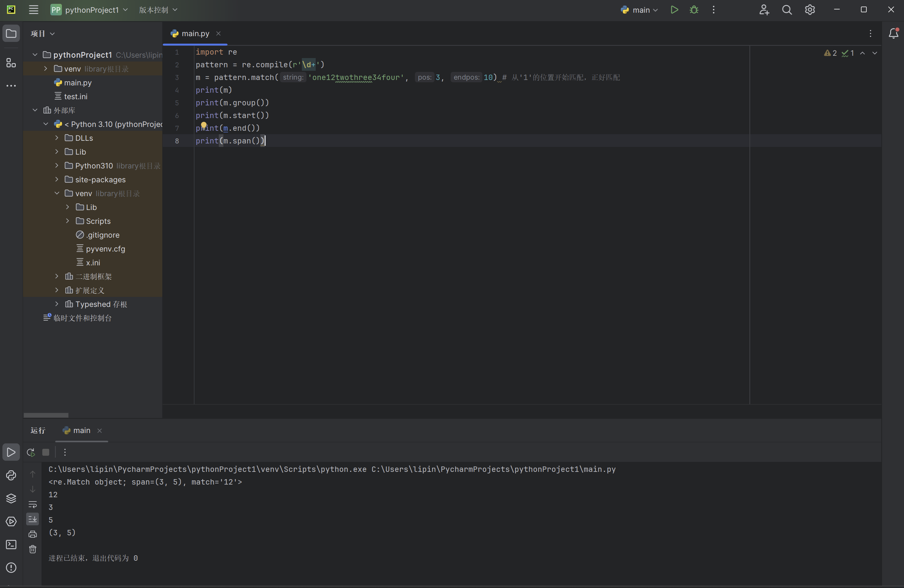
Task: Click the intention lightbulb on line 7
Action: pos(204,125)
